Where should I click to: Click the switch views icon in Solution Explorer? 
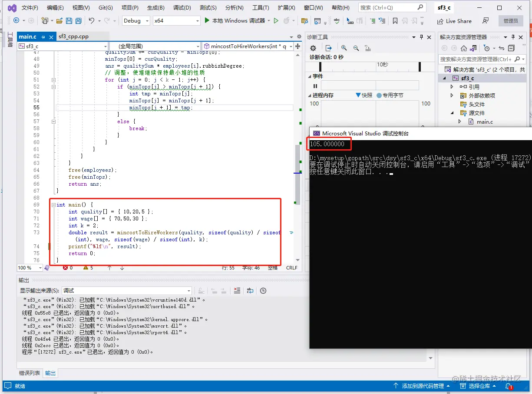473,48
